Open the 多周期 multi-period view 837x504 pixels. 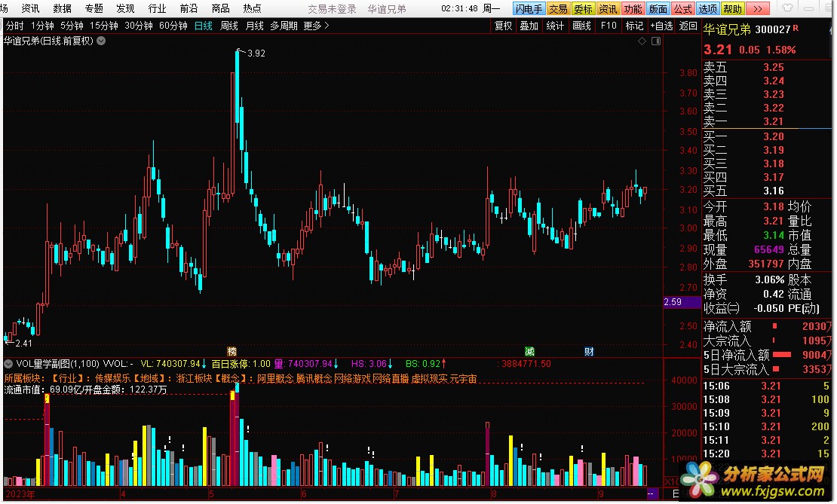pos(284,26)
